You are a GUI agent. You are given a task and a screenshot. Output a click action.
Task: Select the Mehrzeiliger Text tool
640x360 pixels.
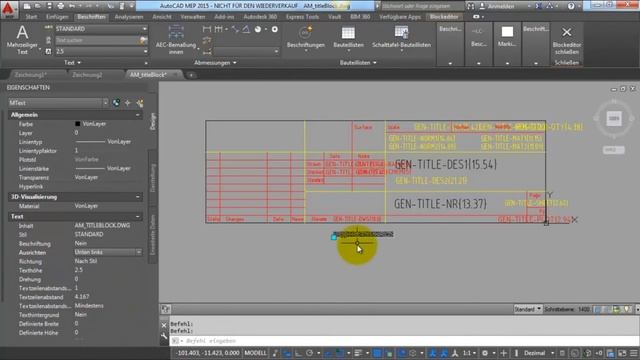click(x=22, y=40)
